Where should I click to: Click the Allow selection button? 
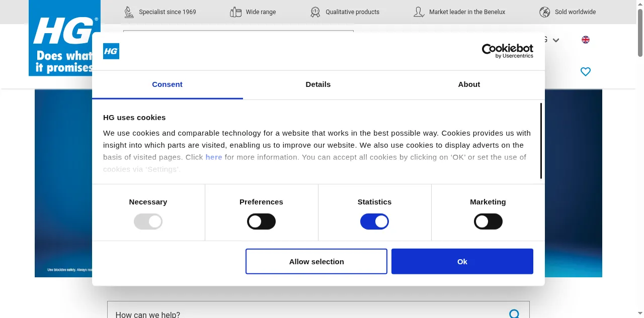coord(316,261)
